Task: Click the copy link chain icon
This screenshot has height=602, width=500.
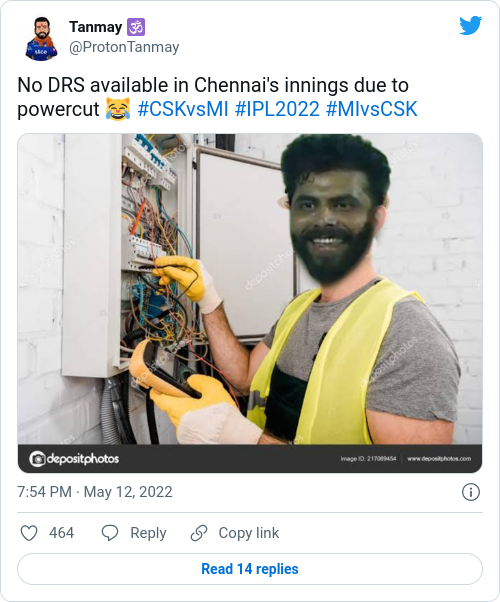Action: click(199, 533)
